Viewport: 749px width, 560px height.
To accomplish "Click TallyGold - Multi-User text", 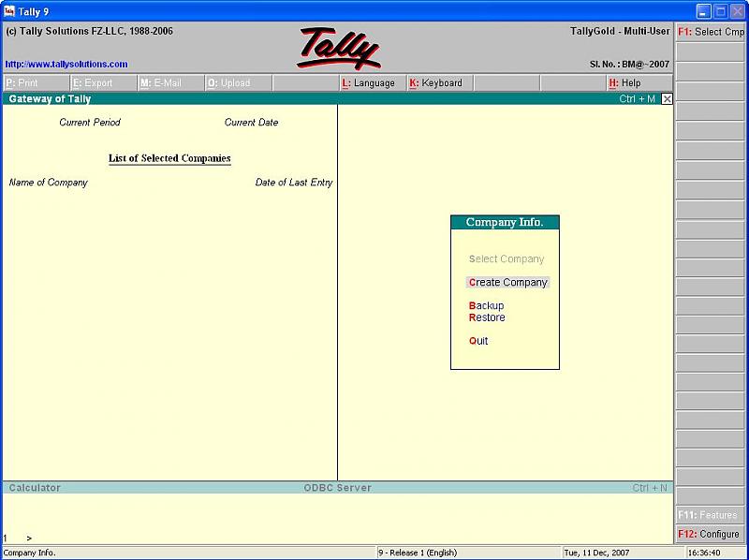I will tap(620, 31).
